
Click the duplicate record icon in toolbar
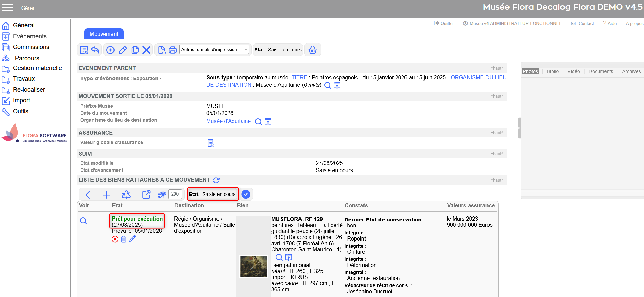[135, 50]
